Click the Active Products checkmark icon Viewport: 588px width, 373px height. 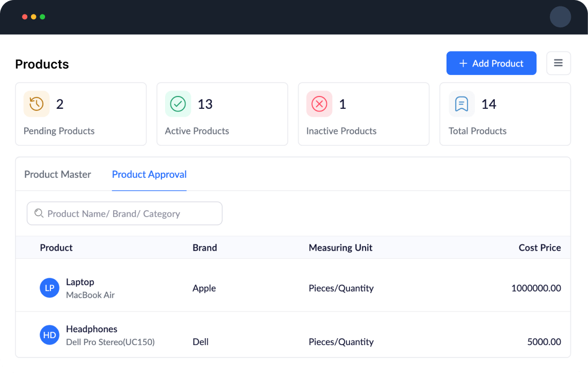pos(178,104)
